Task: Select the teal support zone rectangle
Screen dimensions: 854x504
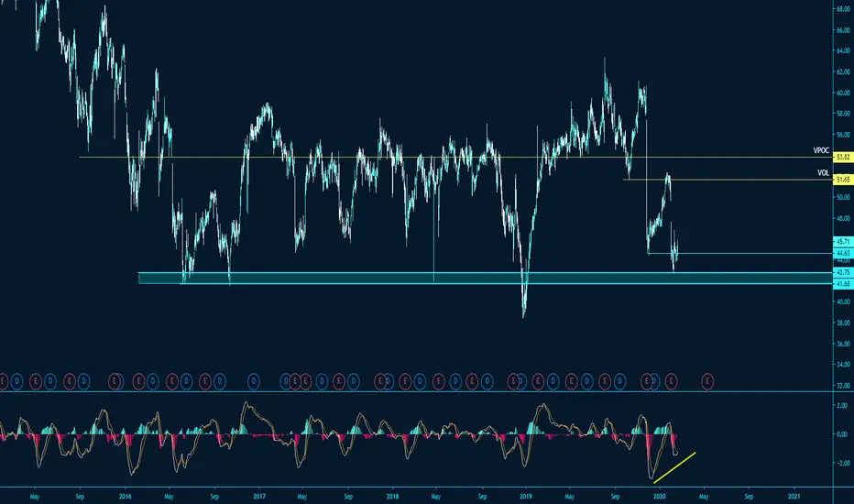Action: click(485, 279)
